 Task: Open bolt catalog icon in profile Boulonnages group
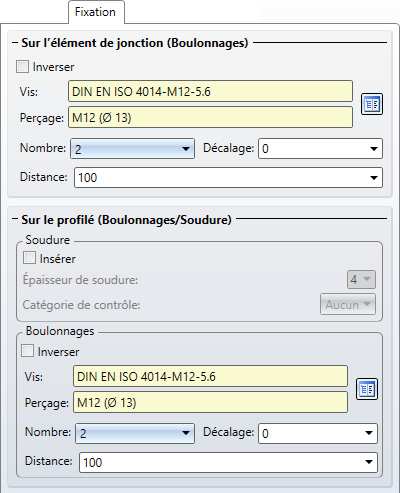[x=367, y=389]
